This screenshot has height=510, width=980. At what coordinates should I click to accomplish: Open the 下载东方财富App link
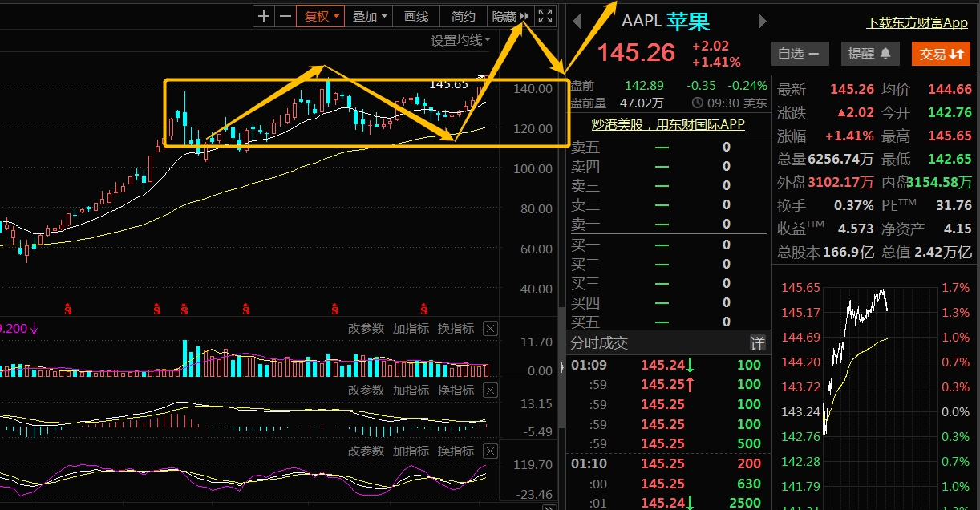[917, 23]
